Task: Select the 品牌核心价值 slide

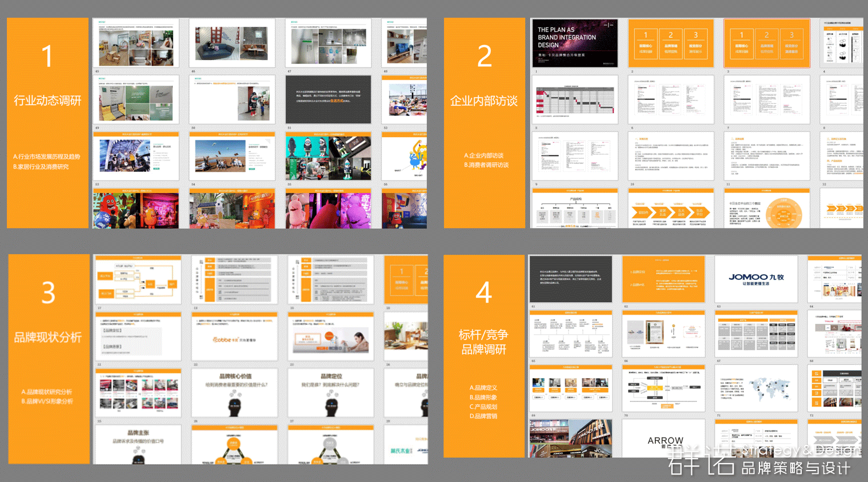Action: coord(235,392)
